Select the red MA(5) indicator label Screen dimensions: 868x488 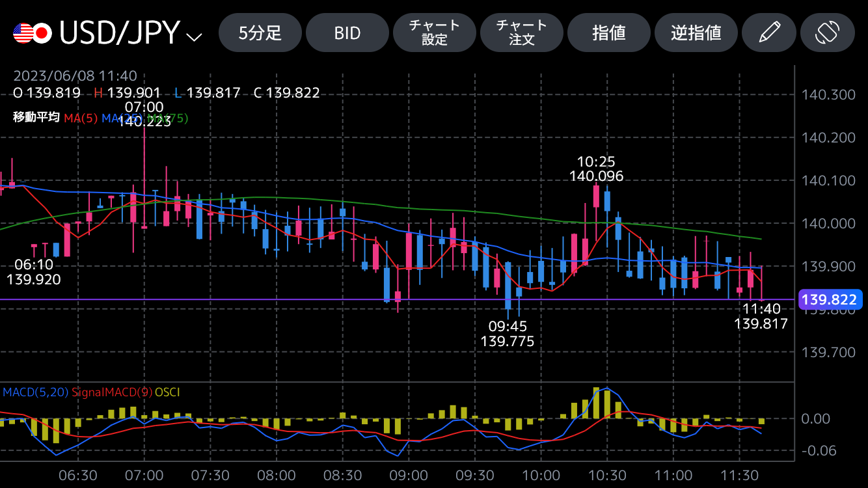pyautogui.click(x=80, y=118)
